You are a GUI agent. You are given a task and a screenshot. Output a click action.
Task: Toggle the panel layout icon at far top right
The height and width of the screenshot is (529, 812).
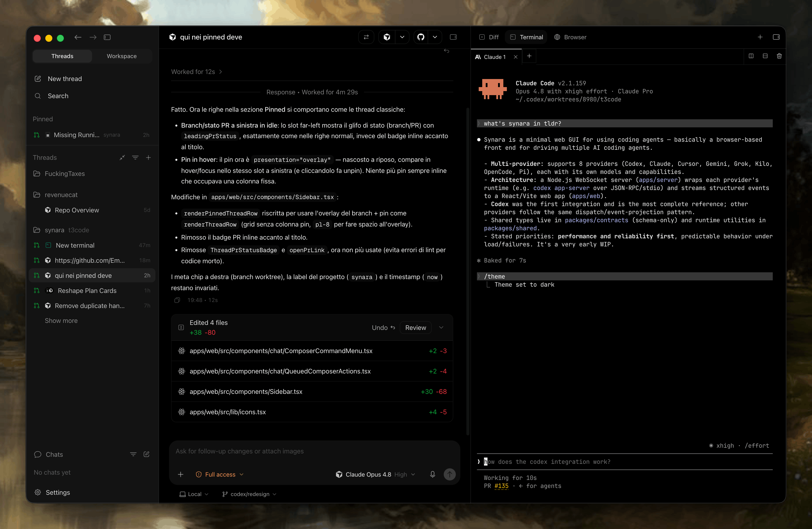(x=776, y=37)
